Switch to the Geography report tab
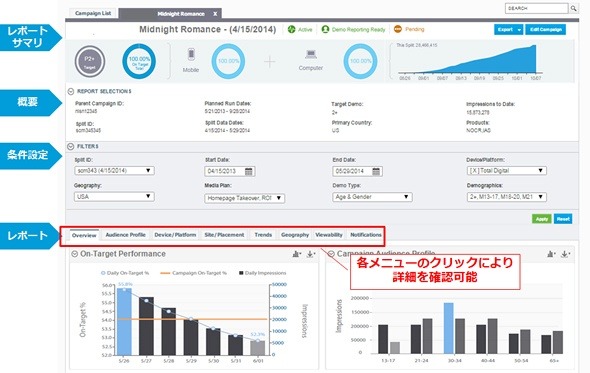This screenshot has height=373, width=590. coord(295,235)
